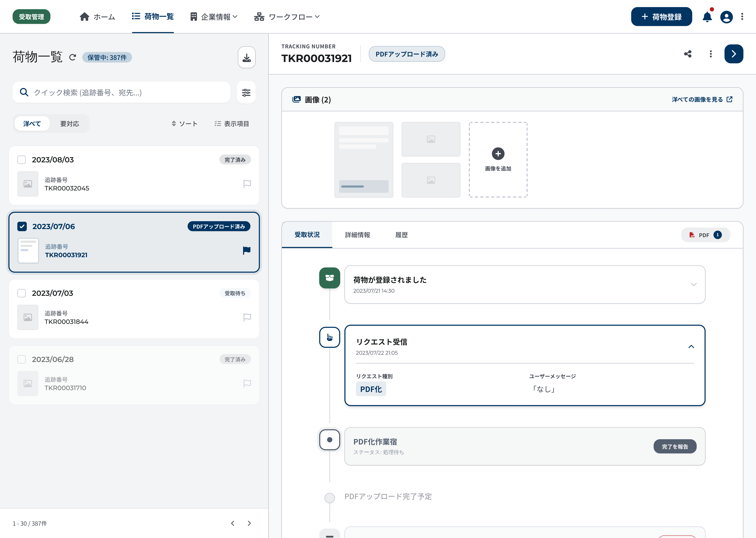This screenshot has width=756, height=538.
Task: Unflag parcel TKR00031921
Action: pyautogui.click(x=247, y=250)
